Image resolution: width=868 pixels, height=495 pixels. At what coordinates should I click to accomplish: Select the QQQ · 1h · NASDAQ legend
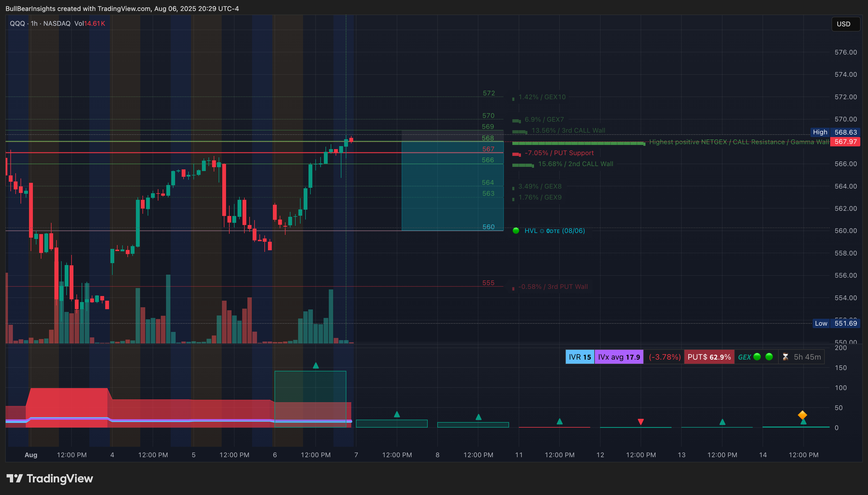pyautogui.click(x=40, y=24)
